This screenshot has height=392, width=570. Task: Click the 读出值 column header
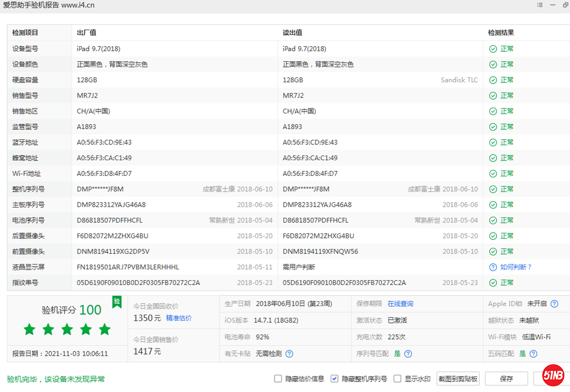pos(292,33)
